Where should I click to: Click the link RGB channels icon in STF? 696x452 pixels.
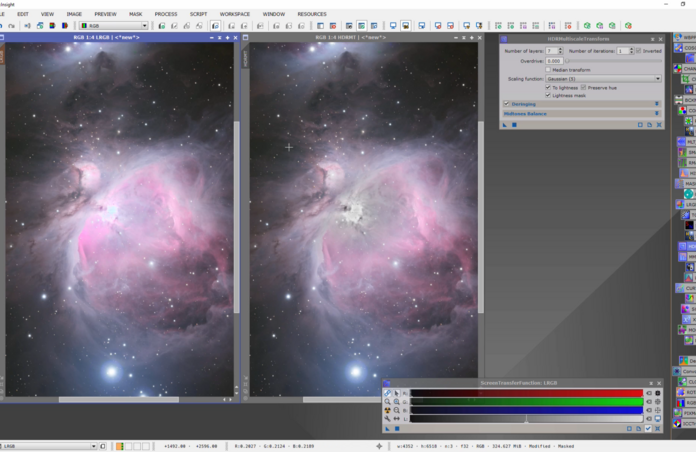pos(388,393)
